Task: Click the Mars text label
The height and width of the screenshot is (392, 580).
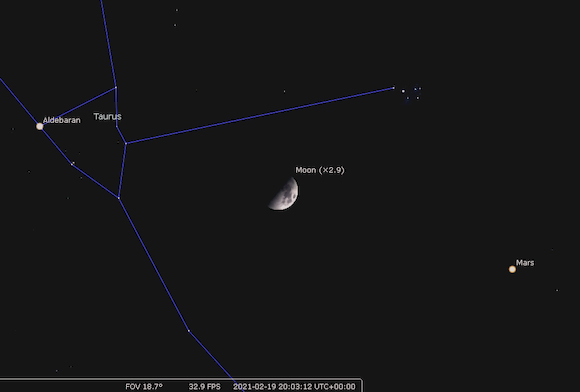Action: click(x=525, y=263)
